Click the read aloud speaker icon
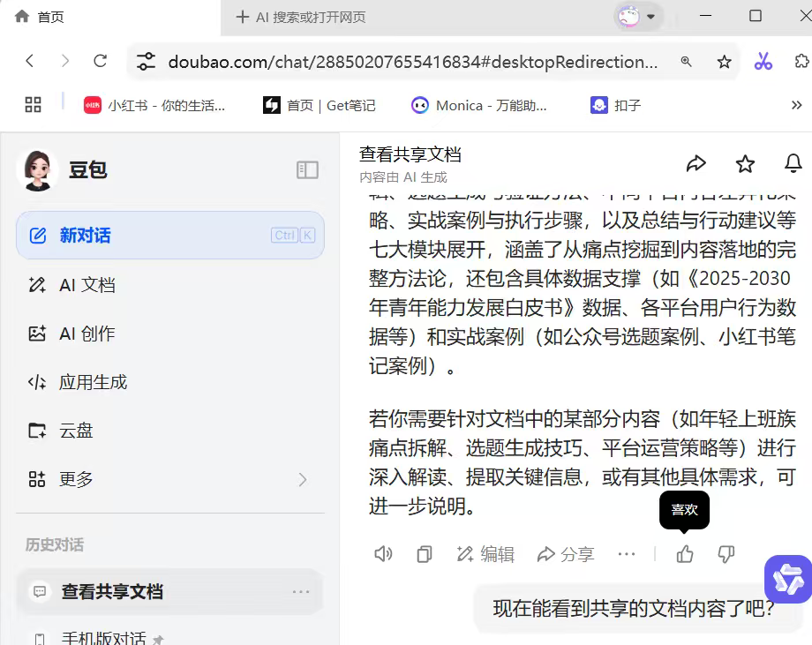This screenshot has height=645, width=812. (x=383, y=554)
